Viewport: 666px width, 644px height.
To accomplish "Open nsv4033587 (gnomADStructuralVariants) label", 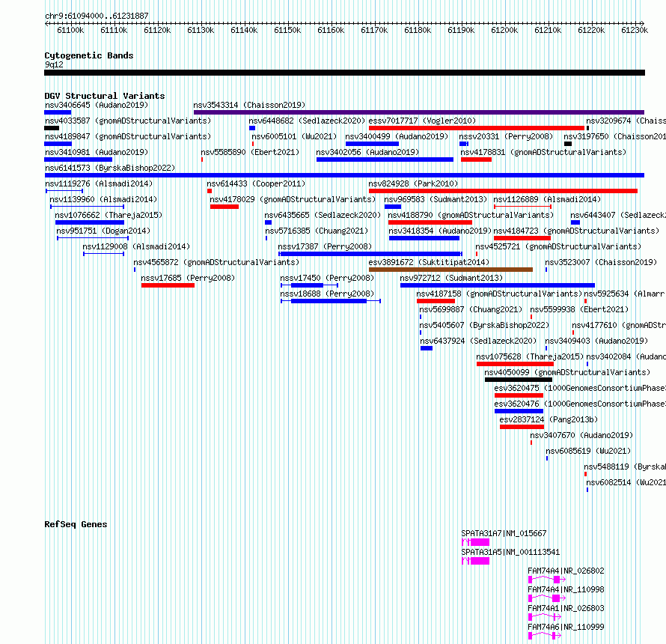I will pyautogui.click(x=128, y=121).
